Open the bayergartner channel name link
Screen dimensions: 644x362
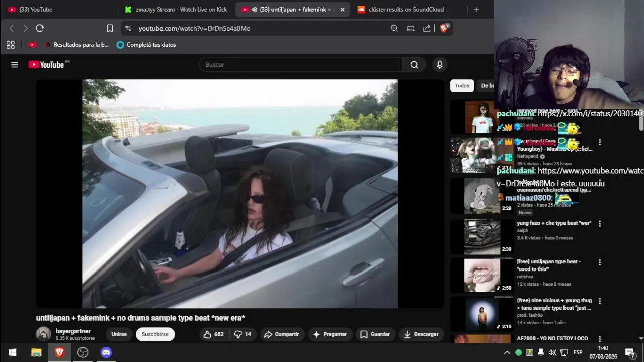coord(73,331)
